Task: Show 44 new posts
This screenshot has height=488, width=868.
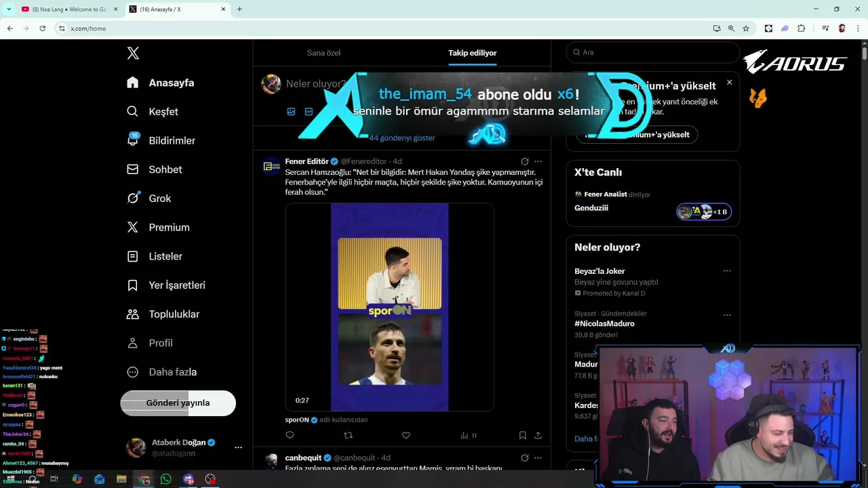Action: click(x=402, y=138)
